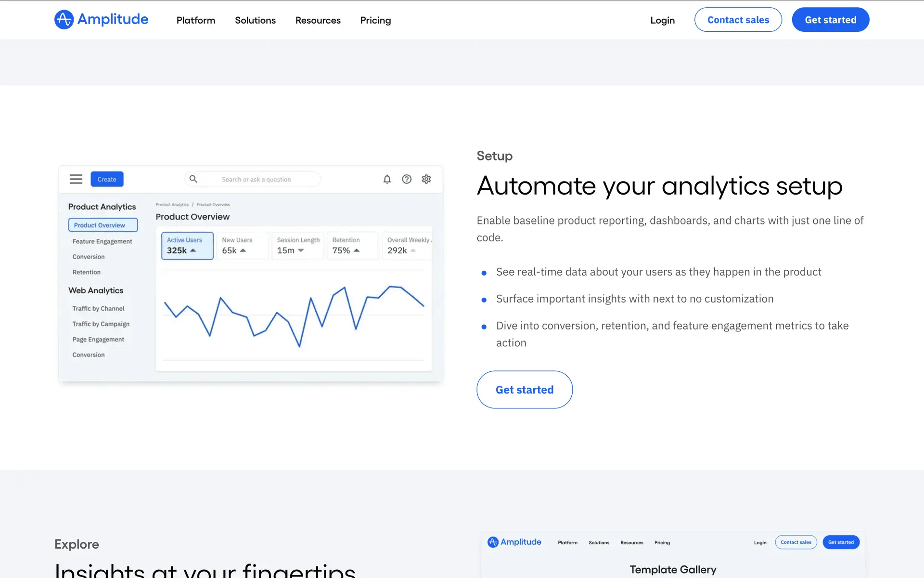Click the up arrow next to 65k New Users
This screenshot has width=924, height=578.
coord(243,250)
